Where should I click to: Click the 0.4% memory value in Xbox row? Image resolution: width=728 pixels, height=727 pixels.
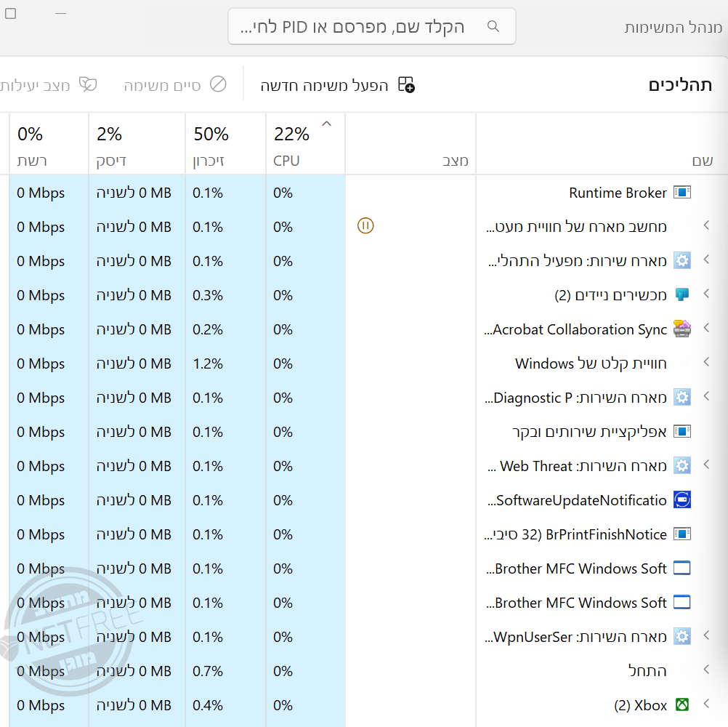pos(208,705)
